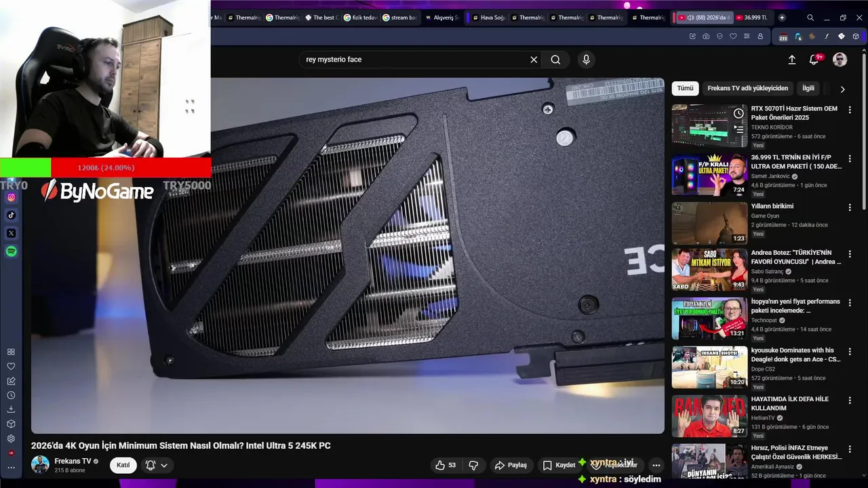Switch to the '36.999 TL' YouTube tab
Image resolution: width=868 pixels, height=488 pixels.
tap(751, 18)
